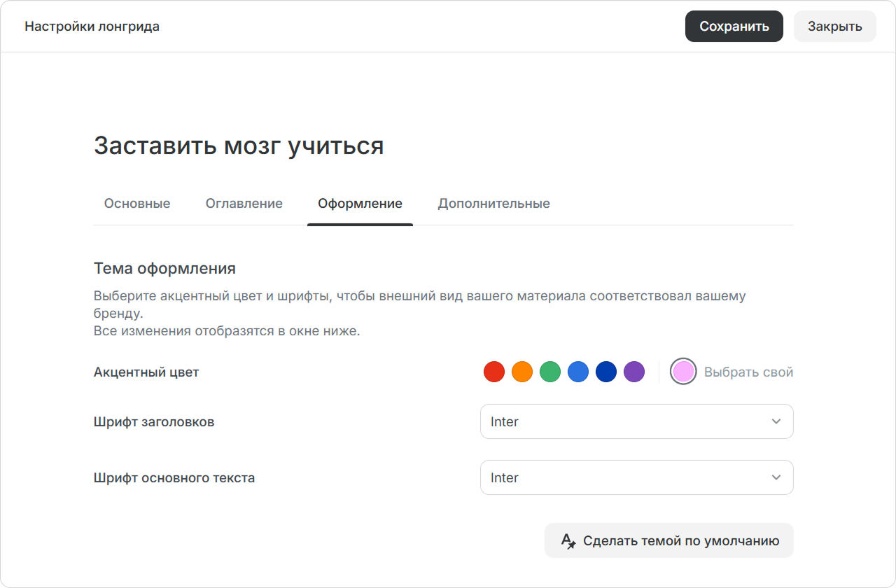Image resolution: width=896 pixels, height=588 pixels.
Task: Select the Оформление tab
Action: tap(360, 204)
